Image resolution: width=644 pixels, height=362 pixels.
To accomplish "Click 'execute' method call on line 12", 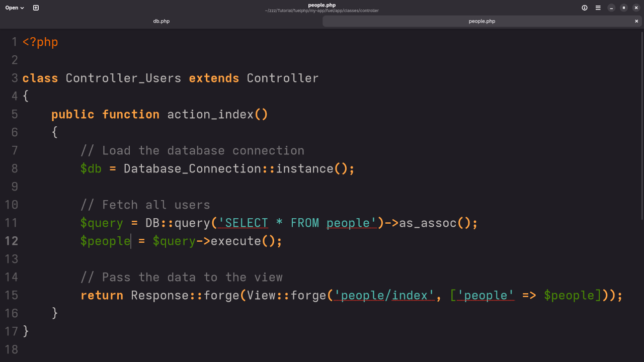I will click(235, 241).
